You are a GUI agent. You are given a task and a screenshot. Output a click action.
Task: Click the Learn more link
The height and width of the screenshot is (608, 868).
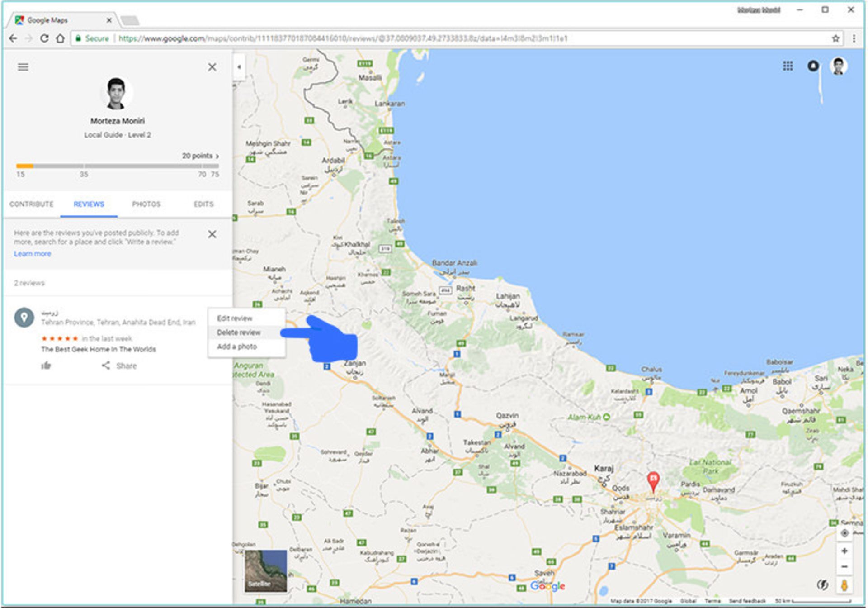click(32, 254)
